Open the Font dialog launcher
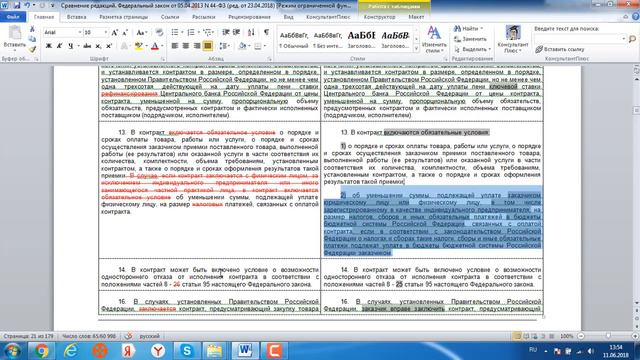The width and height of the screenshot is (640, 360). coord(162,59)
